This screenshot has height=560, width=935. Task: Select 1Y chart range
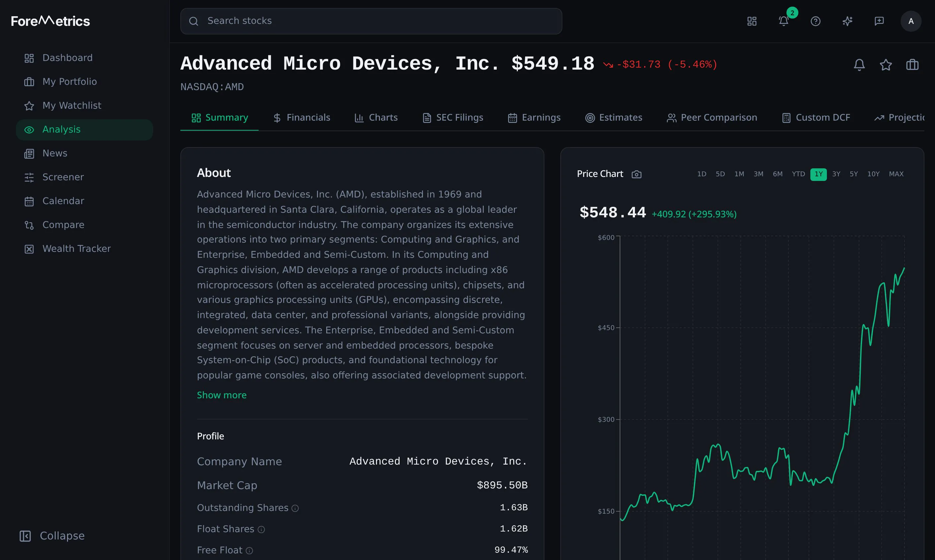(818, 174)
